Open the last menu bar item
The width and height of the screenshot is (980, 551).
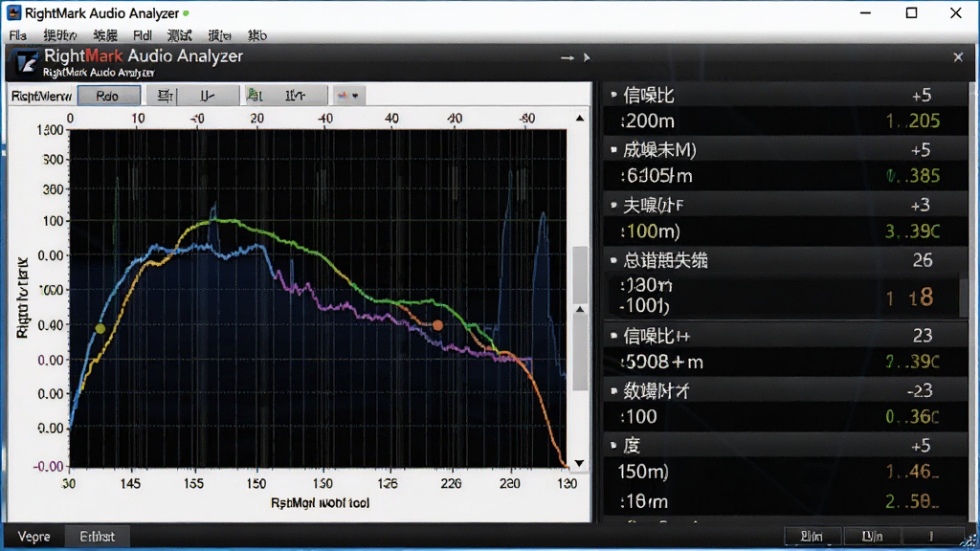[256, 35]
